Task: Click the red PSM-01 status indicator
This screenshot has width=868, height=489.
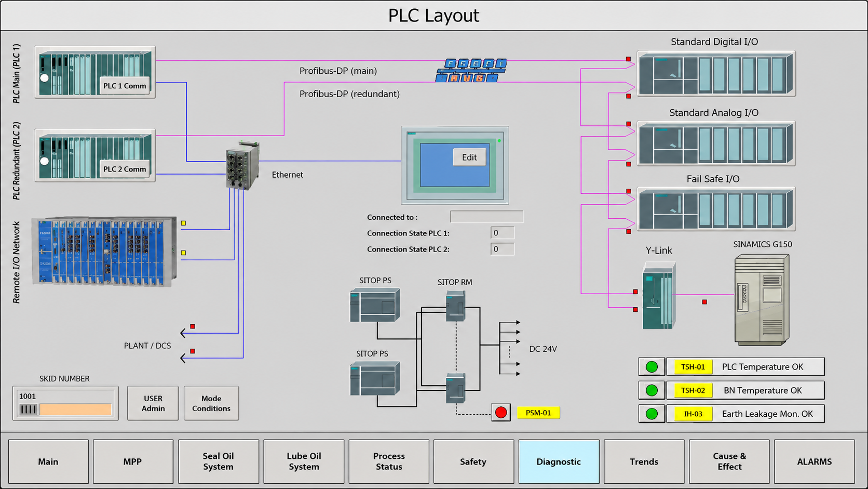Action: point(501,413)
